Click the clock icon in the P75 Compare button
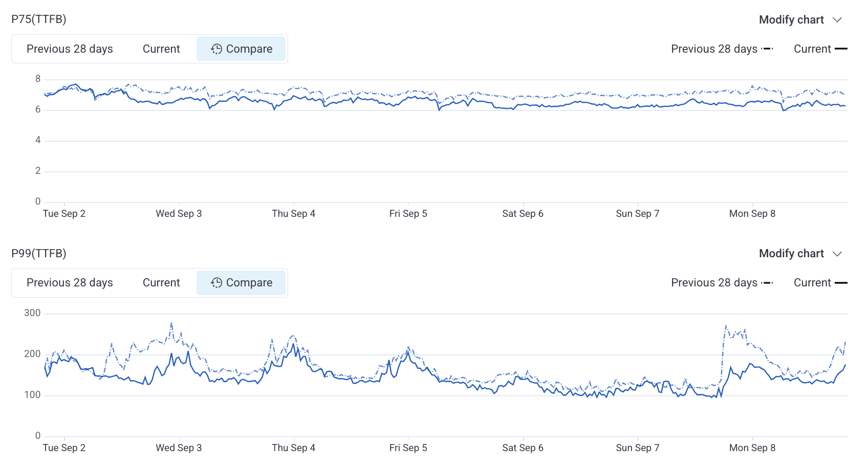Screen dimensions: 868x469 pyautogui.click(x=216, y=49)
